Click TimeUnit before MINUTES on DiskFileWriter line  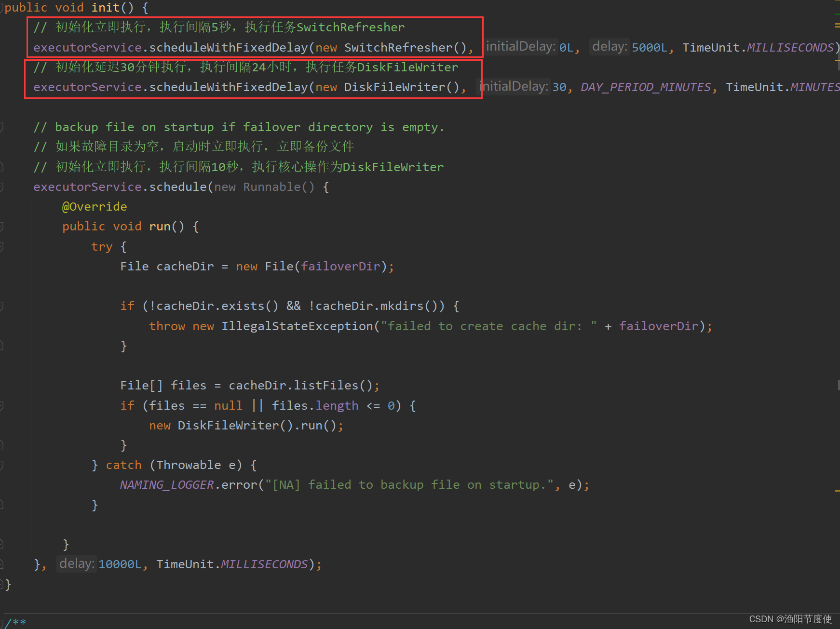pyautogui.click(x=754, y=87)
